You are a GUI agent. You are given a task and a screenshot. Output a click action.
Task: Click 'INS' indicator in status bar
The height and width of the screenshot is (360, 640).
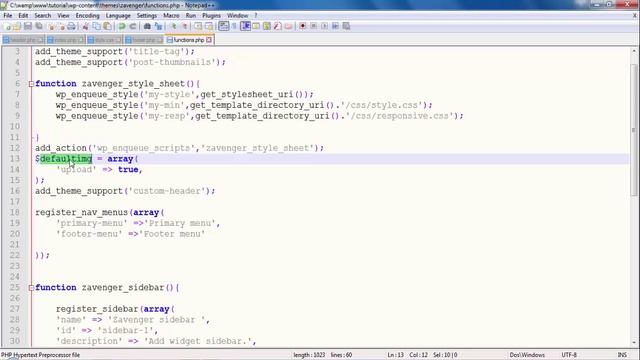tap(622, 355)
